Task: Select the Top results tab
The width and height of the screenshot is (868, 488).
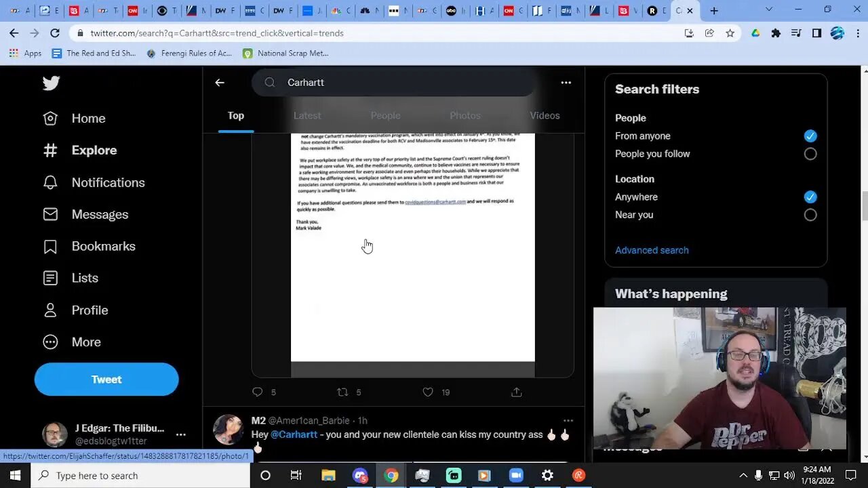Action: [236, 115]
